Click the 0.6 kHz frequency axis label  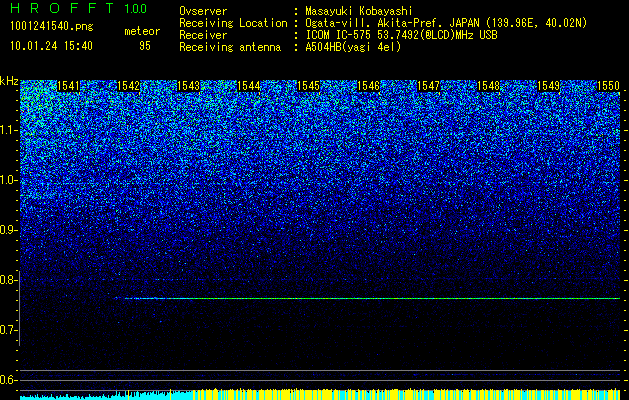coord(8,380)
